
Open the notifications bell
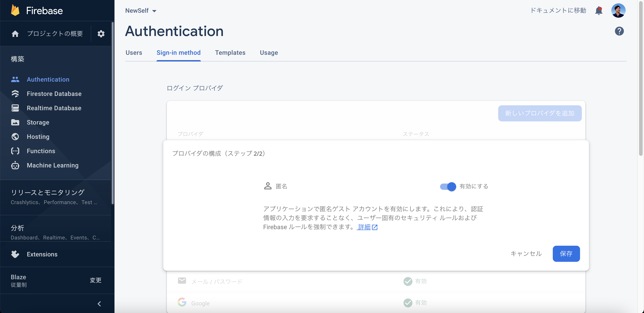click(599, 10)
